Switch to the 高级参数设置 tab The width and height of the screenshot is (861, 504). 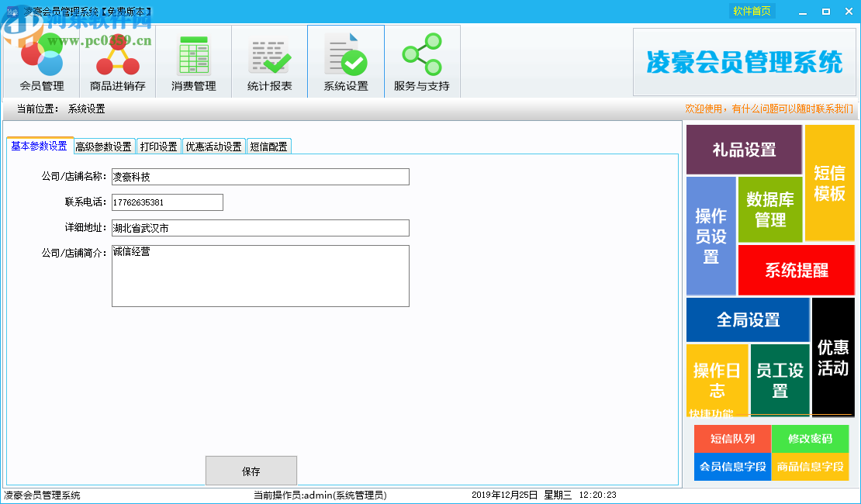[105, 146]
